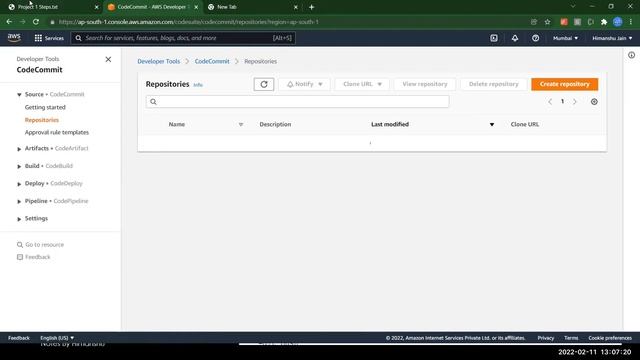Open the Himanshu Jain account menu
Image resolution: width=640 pixels, height=360 pixels.
point(612,38)
